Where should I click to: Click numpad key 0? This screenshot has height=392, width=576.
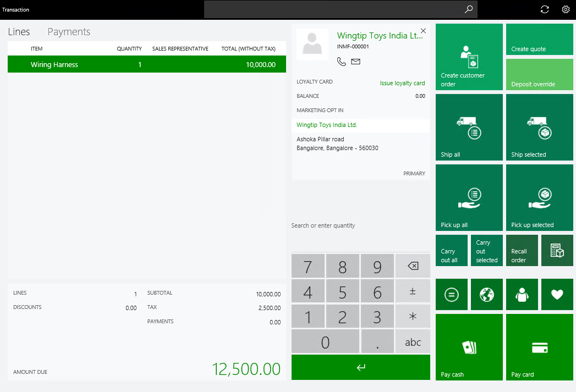point(325,341)
